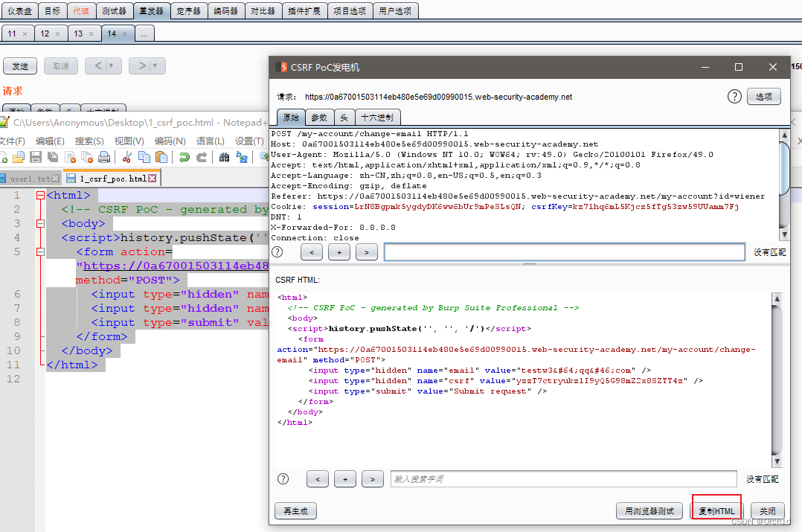
Task: Select the 参数 tab in CSRF PoC dialog
Action: [x=319, y=118]
